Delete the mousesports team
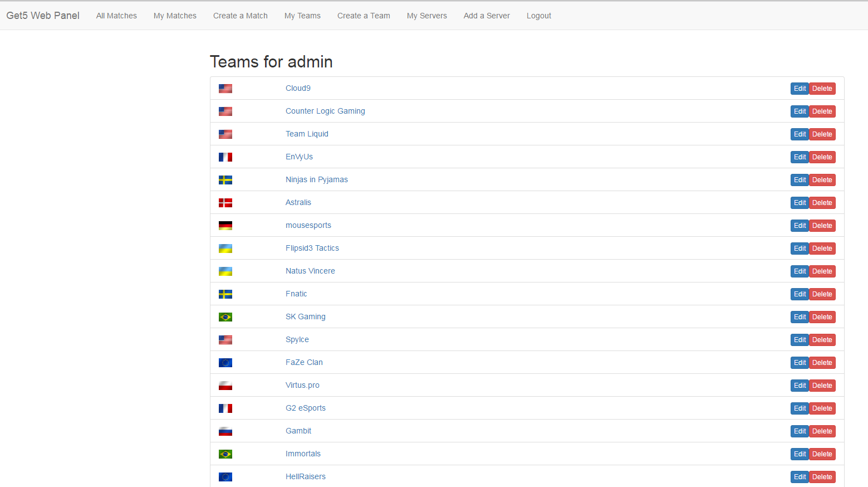This screenshot has width=868, height=487. tap(822, 226)
